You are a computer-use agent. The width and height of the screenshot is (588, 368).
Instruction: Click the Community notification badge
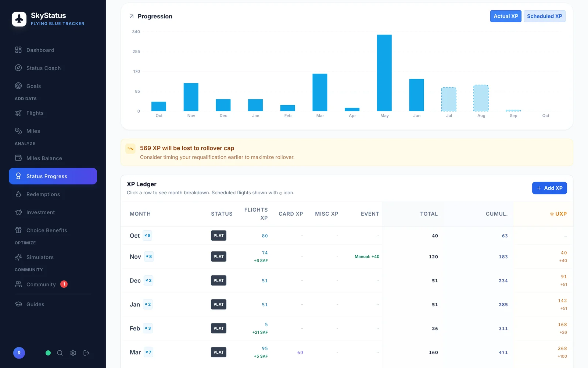coord(64,284)
